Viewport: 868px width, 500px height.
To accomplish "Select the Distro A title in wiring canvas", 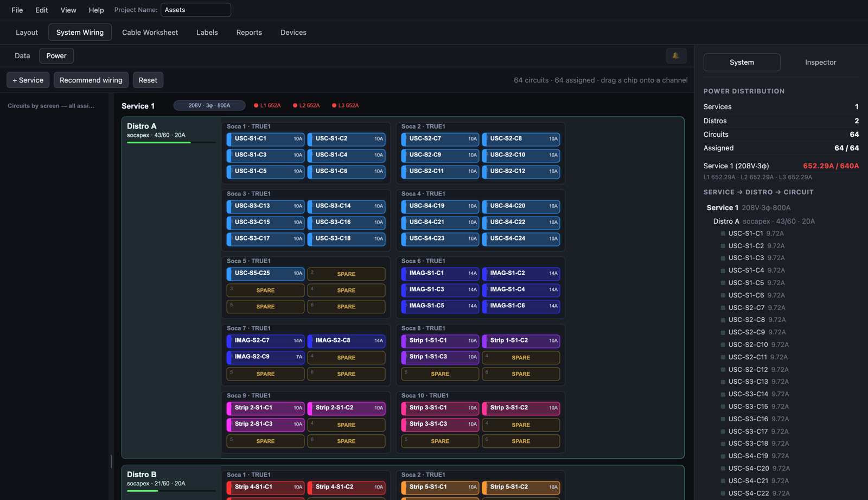I will pyautogui.click(x=142, y=126).
